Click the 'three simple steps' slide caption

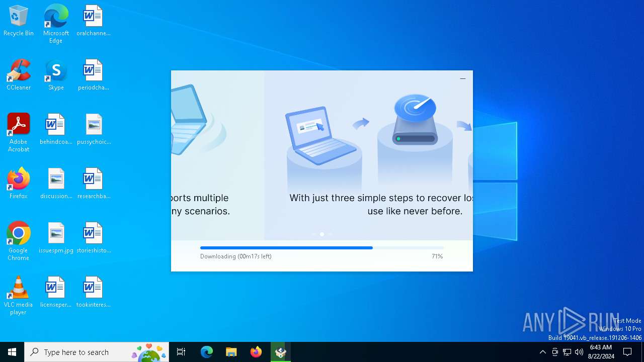pos(381,205)
